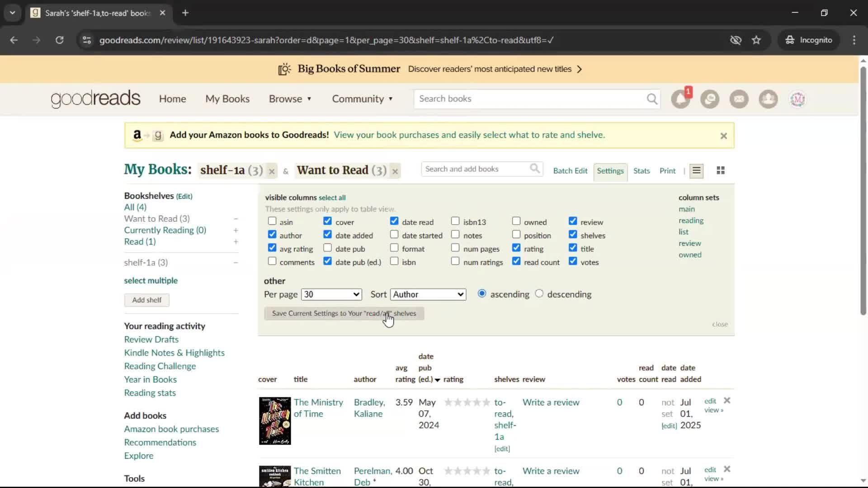Apply the reading column set

[x=691, y=221]
